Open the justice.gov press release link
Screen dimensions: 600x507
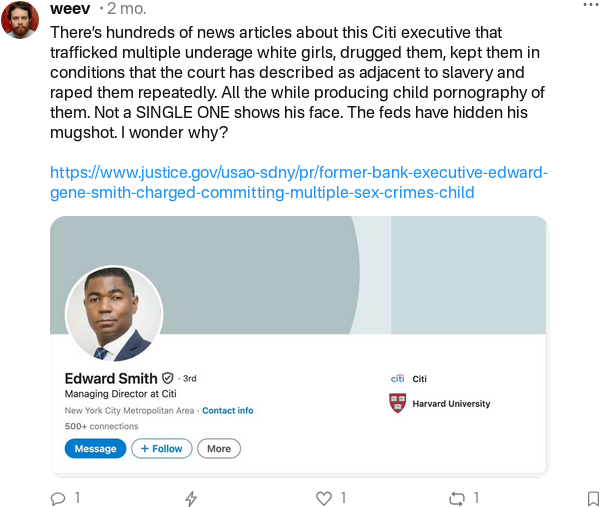click(298, 182)
